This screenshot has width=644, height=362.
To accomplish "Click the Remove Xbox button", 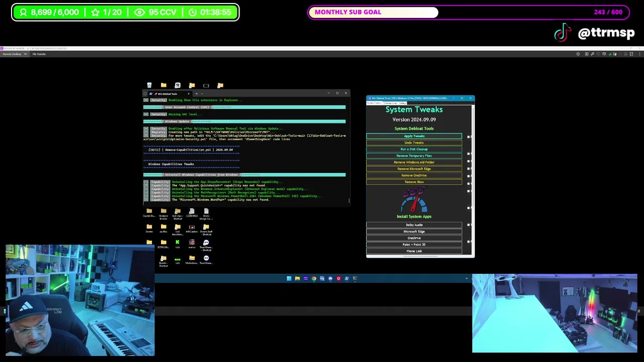I will pos(414,182).
